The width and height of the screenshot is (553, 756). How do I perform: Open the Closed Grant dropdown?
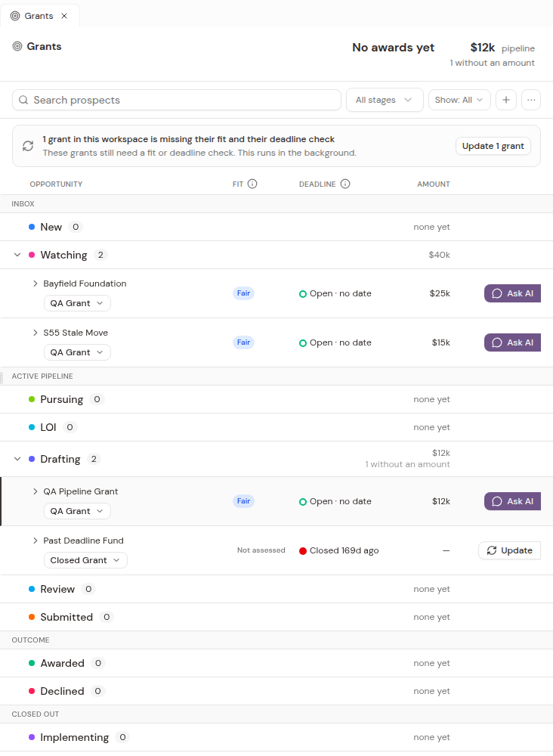click(x=85, y=560)
